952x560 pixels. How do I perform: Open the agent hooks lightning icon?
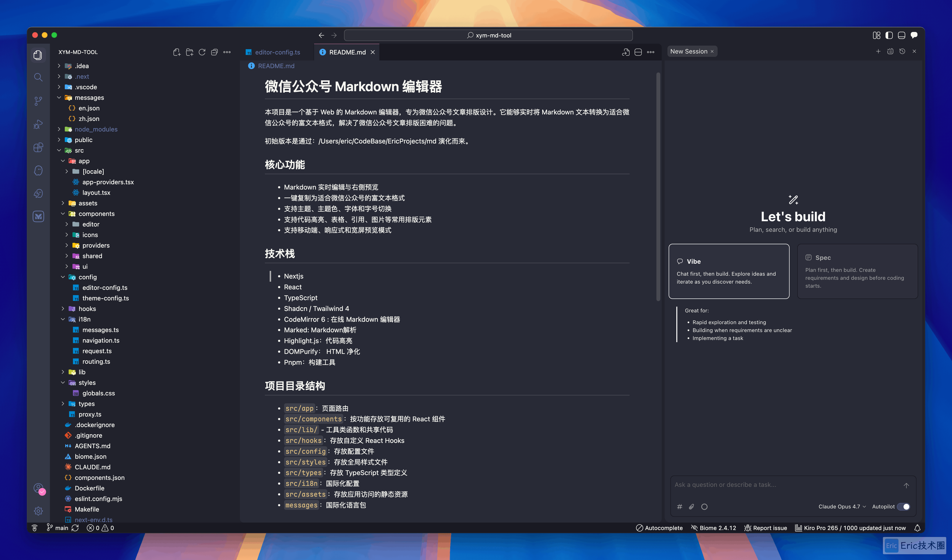38,193
